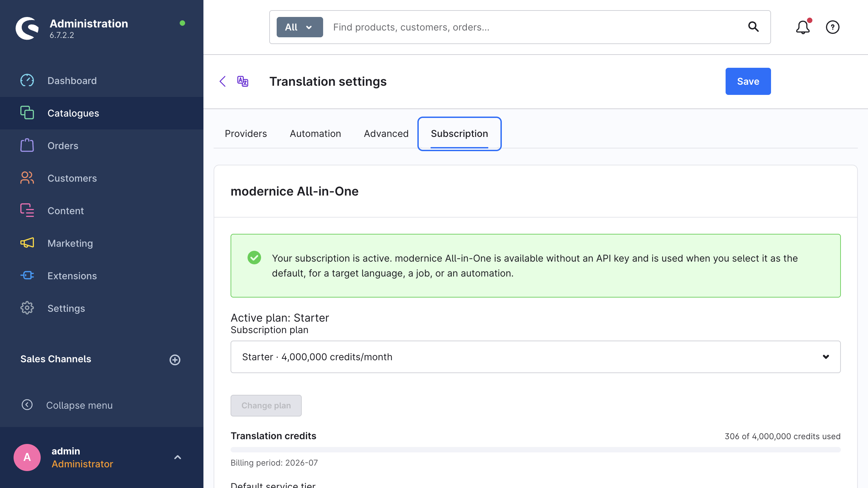Click the Change plan button
Image resolution: width=868 pixels, height=488 pixels.
266,405
